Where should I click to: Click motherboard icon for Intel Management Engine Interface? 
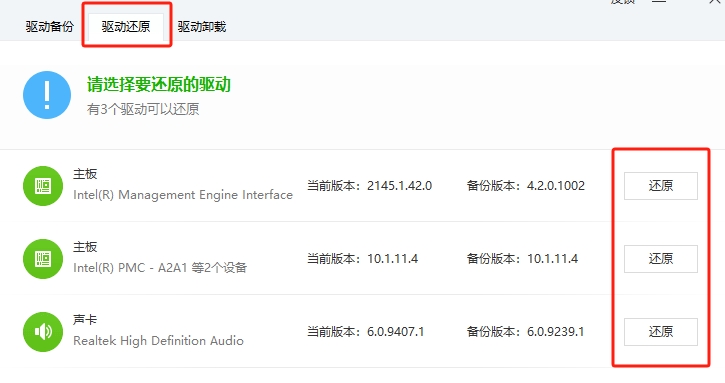(43, 186)
